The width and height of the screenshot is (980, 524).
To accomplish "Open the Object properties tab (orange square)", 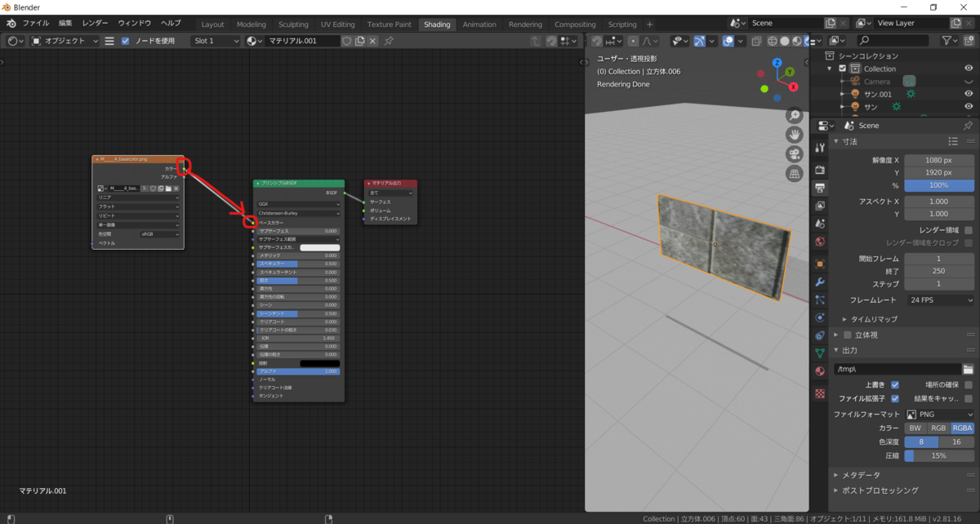I will [x=820, y=264].
